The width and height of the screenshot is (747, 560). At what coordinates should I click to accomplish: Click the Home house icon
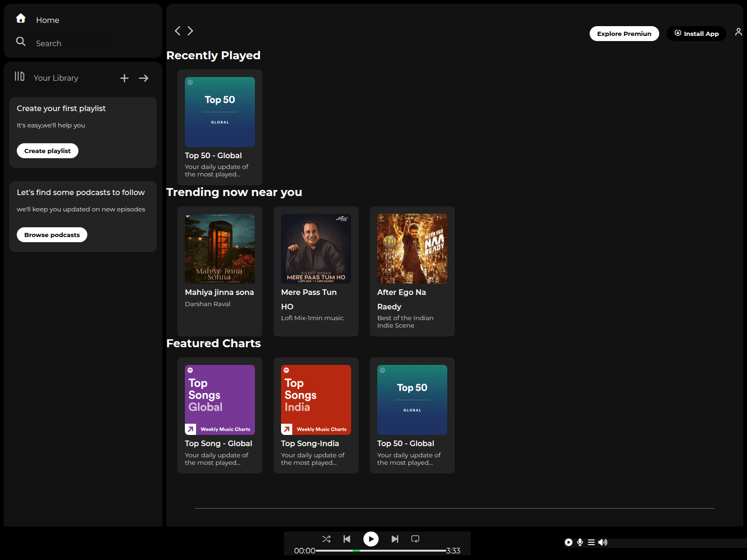coord(21,18)
